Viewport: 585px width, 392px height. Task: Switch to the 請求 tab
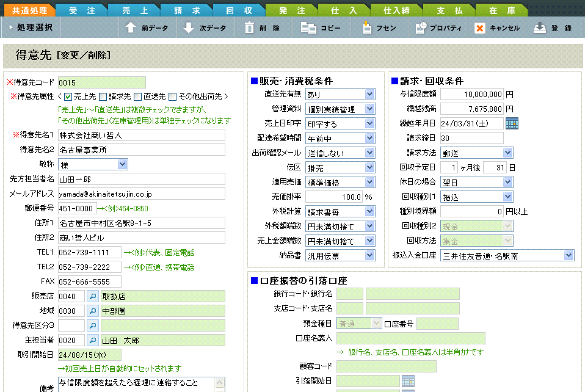tap(187, 10)
